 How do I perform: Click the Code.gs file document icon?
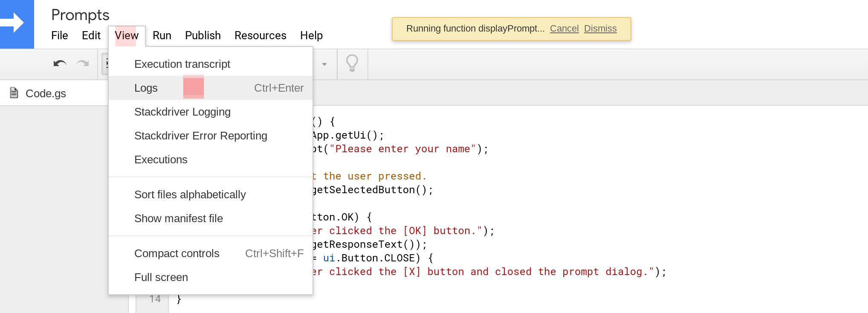tap(14, 93)
